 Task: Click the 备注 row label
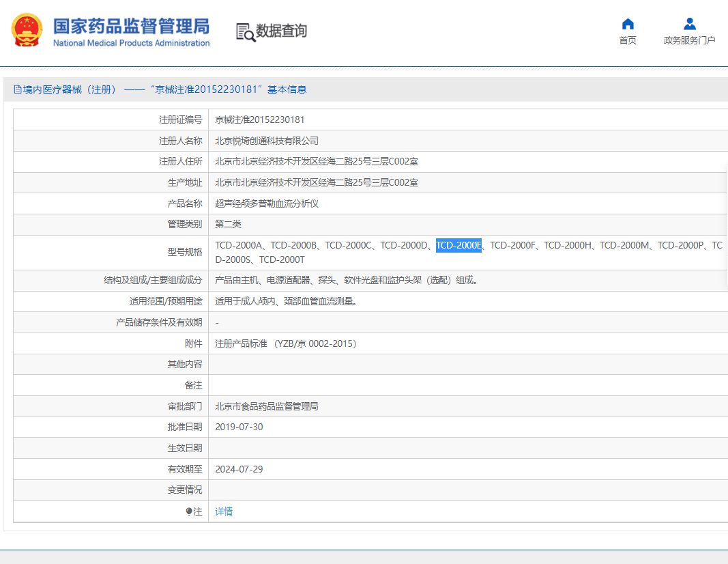coord(194,386)
